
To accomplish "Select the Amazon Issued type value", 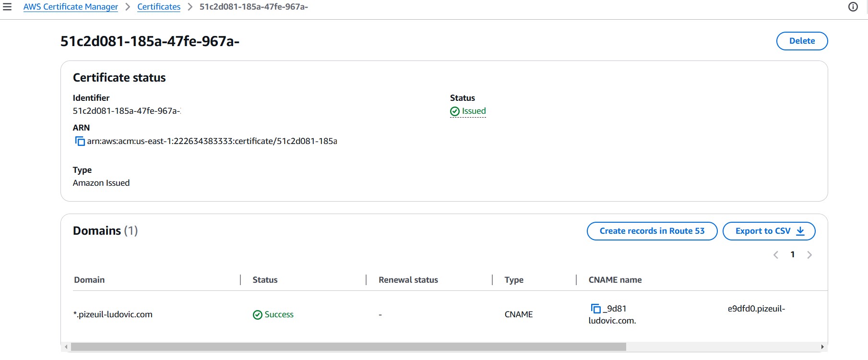I will point(101,183).
